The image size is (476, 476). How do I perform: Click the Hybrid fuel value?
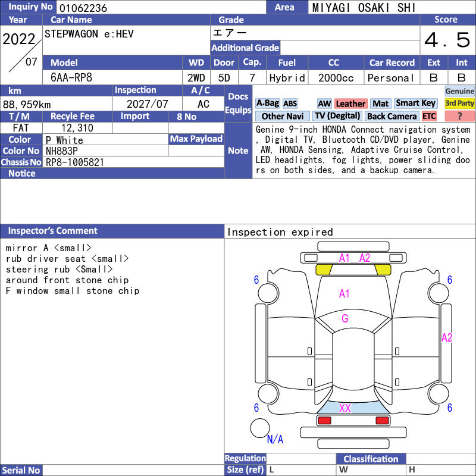point(287,78)
